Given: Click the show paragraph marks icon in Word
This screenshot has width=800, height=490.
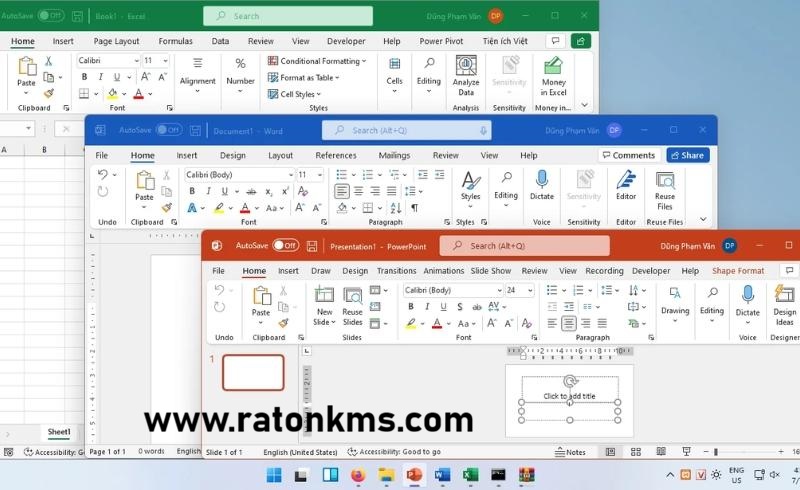Looking at the screenshot, I should click(415, 208).
